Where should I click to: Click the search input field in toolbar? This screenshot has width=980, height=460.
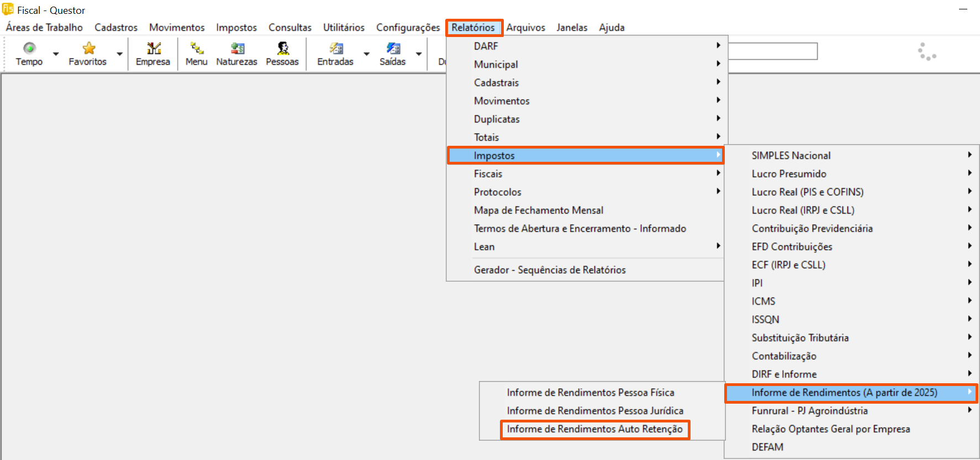pyautogui.click(x=772, y=51)
